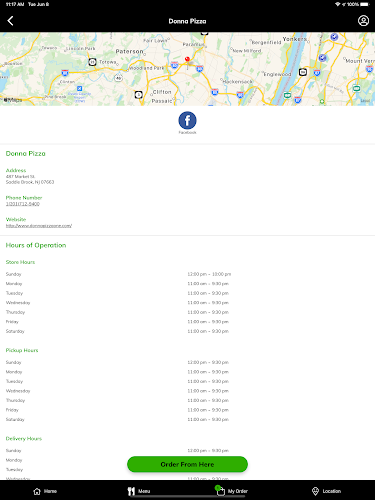The image size is (375, 500).
Task: Open the Home tab
Action: (x=45, y=491)
